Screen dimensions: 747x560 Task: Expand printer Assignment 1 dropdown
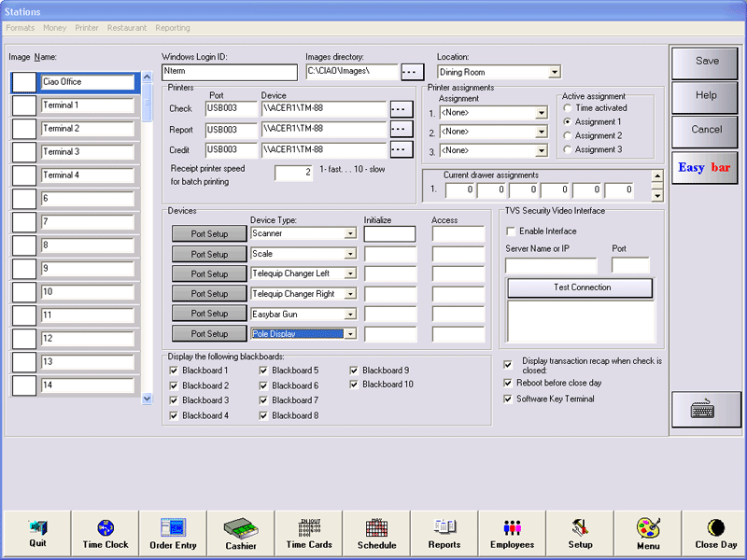pos(542,113)
